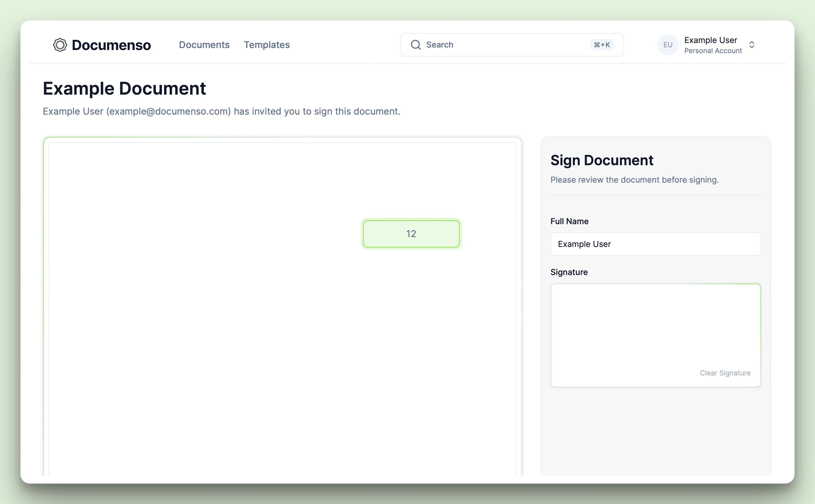Open the Templates navigation tab
The height and width of the screenshot is (504, 815).
(266, 45)
